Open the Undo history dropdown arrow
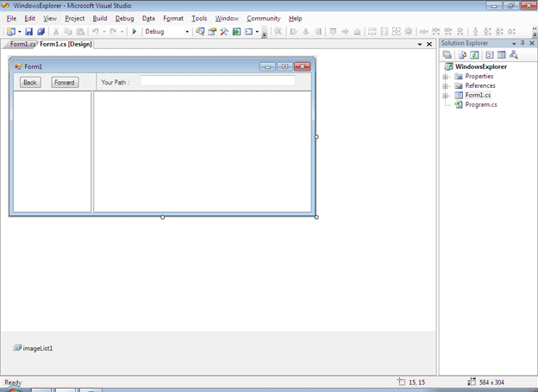538x392 pixels. coord(104,32)
